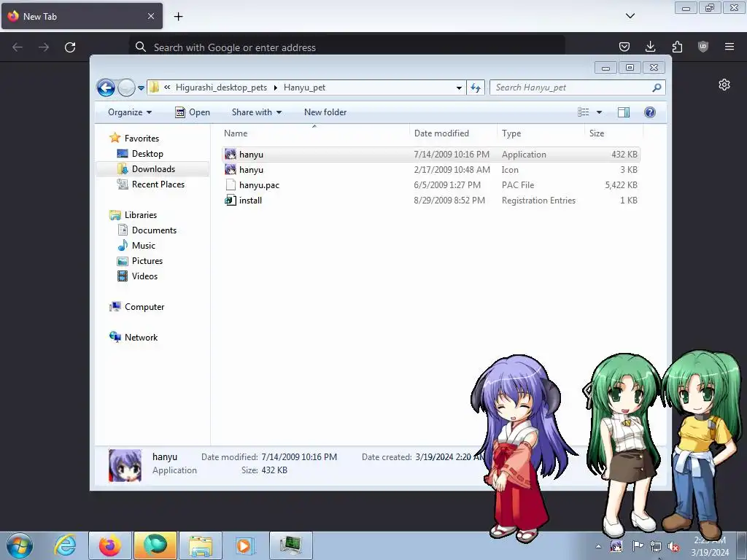
Task: Expand breadcrumb arrow after Higurashi_desktop_pets
Action: [275, 87]
